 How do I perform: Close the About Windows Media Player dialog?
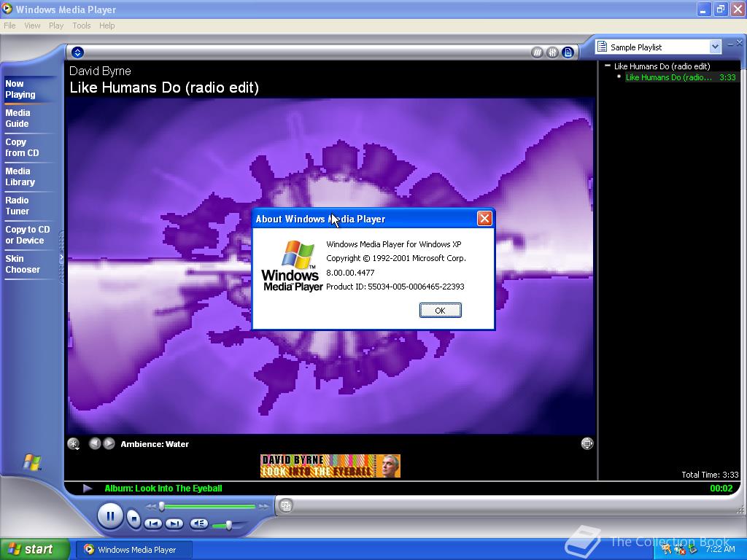pyautogui.click(x=484, y=219)
